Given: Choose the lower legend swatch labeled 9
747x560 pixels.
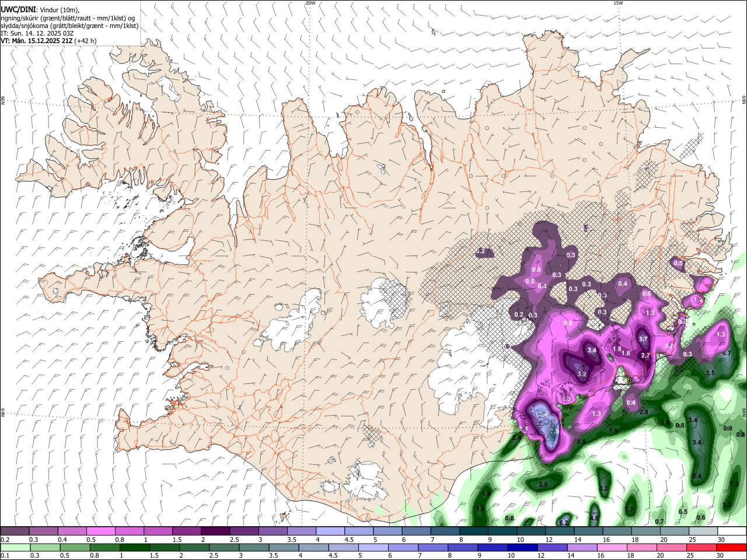Looking at the screenshot, I should click(493, 547).
